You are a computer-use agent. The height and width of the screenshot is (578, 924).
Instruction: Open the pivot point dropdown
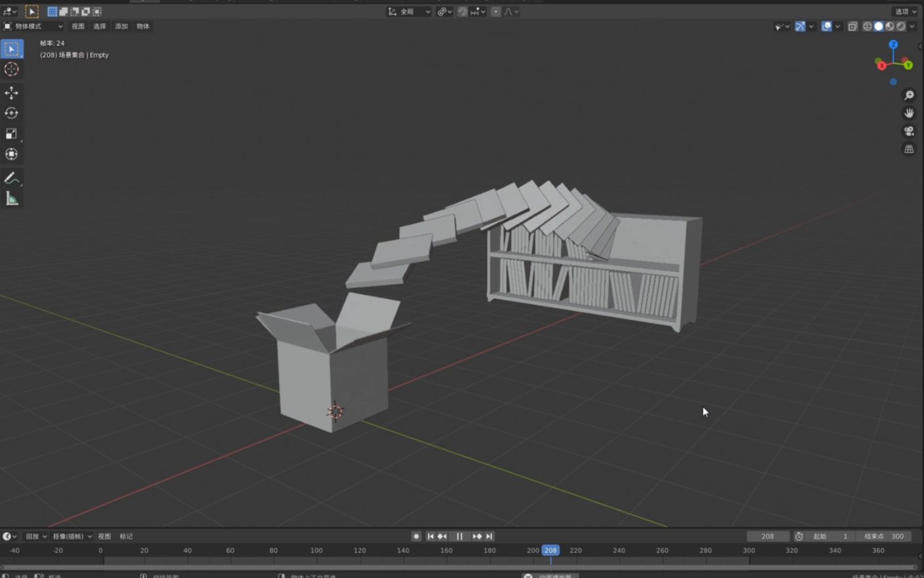(x=445, y=11)
